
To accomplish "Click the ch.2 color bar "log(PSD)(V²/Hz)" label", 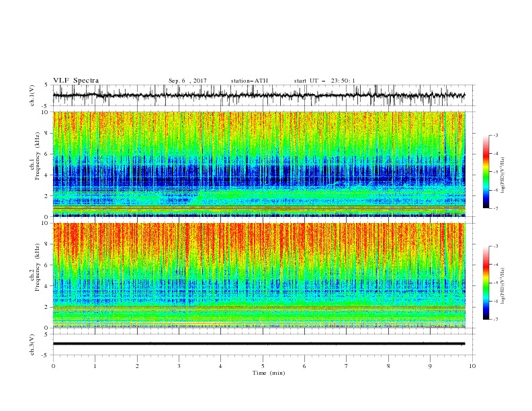I will 503,286.
